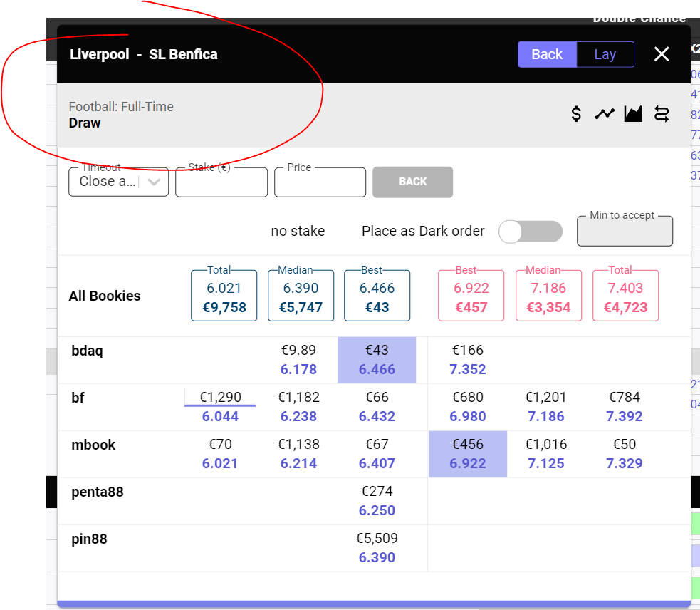Screen dimensions: 700x610
Task: Select the bf bookie row label
Action: click(78, 397)
